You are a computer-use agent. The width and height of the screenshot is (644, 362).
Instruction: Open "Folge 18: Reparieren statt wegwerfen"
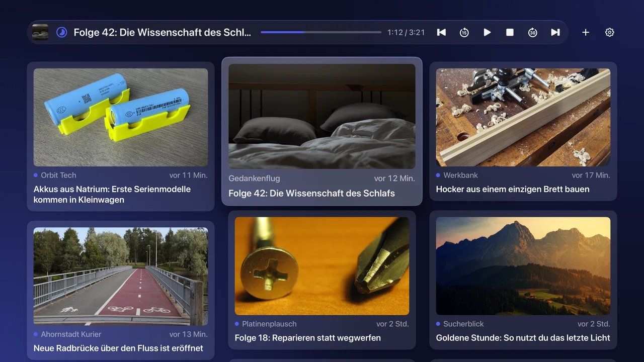[308, 338]
